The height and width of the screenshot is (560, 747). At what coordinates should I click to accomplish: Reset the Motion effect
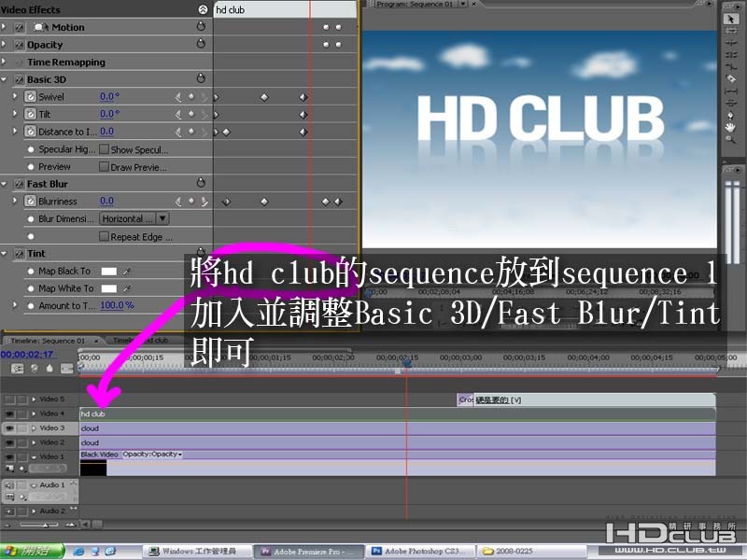[201, 27]
